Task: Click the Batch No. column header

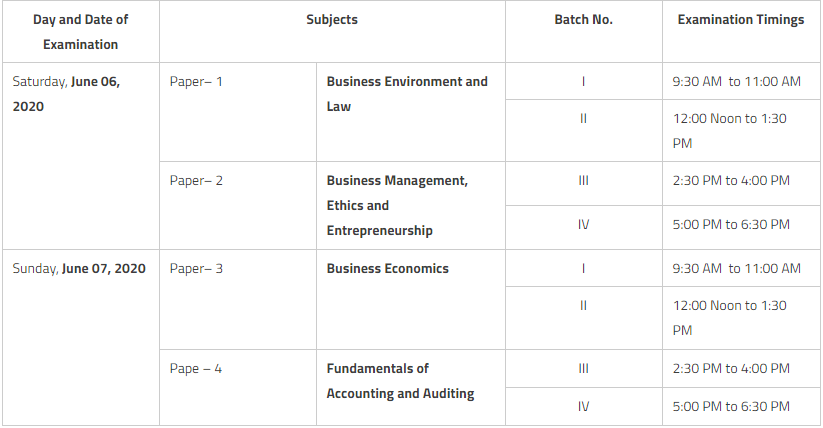Action: [x=584, y=32]
